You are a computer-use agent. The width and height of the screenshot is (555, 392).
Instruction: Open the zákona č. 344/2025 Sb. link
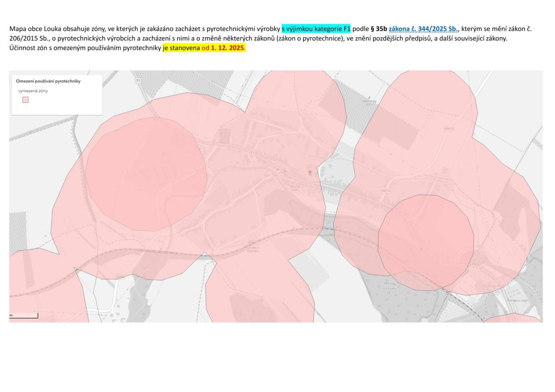(x=423, y=29)
